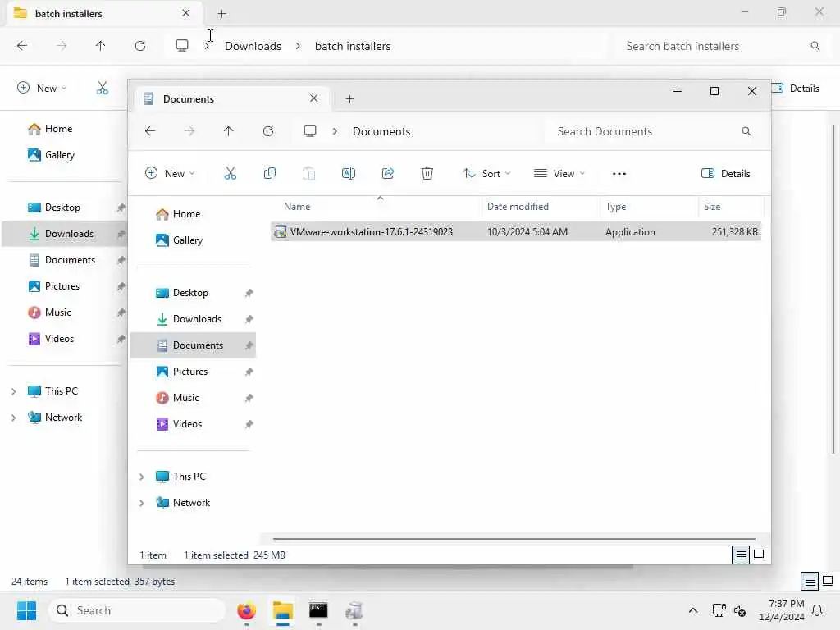Image resolution: width=840 pixels, height=630 pixels.
Task: Click Rename icon in Documents window toolbar
Action: [348, 173]
